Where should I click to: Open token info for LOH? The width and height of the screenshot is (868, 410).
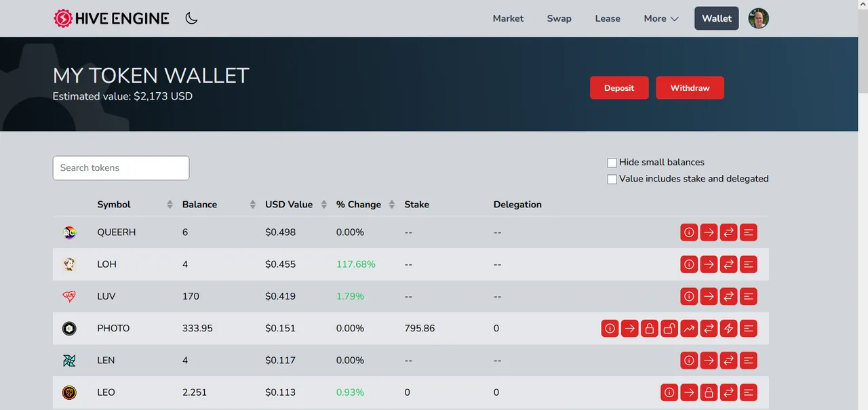[689, 264]
